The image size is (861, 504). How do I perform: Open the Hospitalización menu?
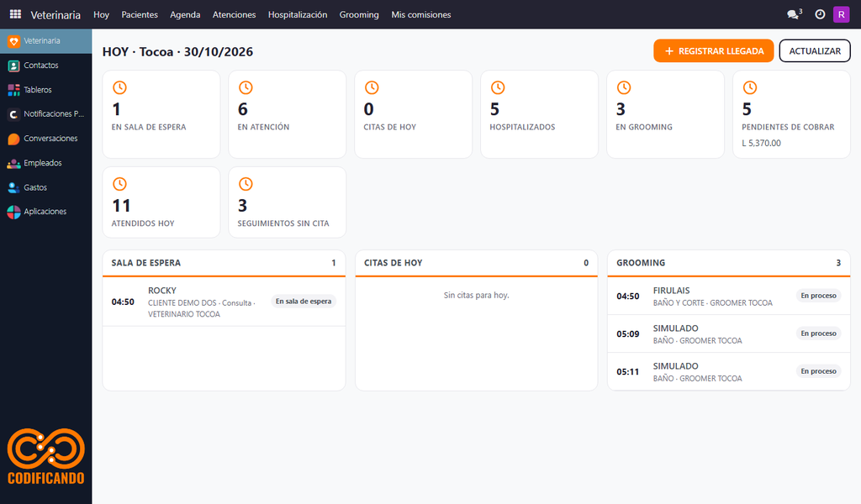(298, 15)
